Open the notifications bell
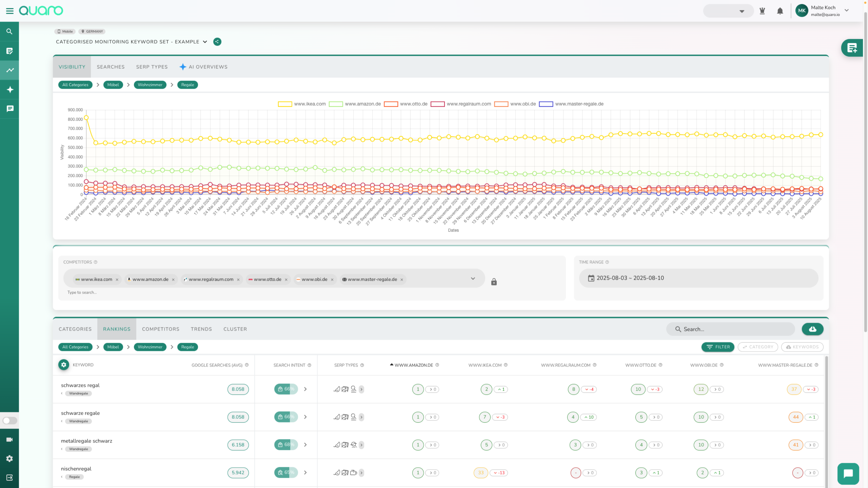Screen dimensions: 868x488 coord(780,11)
